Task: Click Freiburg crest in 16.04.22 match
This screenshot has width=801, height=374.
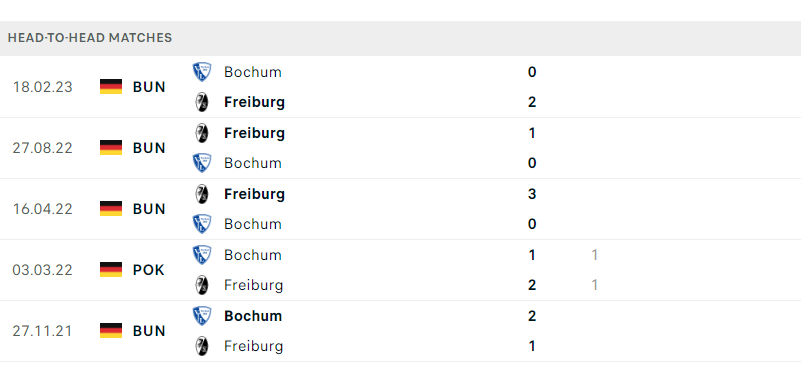Action: [202, 194]
